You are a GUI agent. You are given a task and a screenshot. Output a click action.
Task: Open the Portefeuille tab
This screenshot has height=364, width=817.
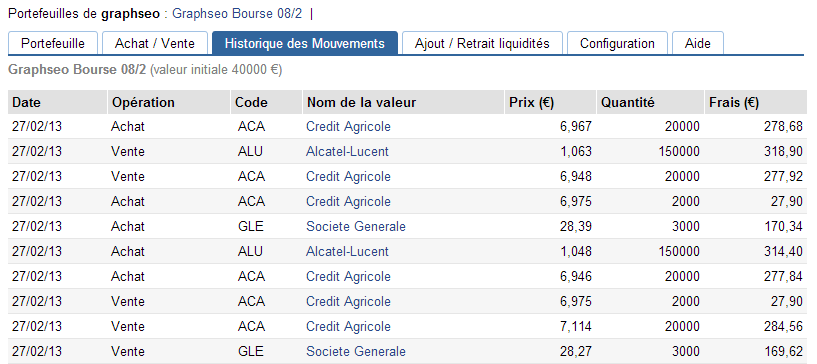coord(53,43)
